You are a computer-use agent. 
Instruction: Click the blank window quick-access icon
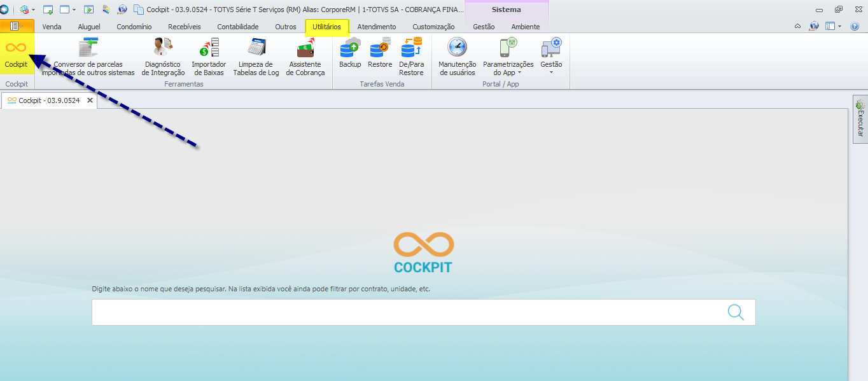(x=64, y=10)
